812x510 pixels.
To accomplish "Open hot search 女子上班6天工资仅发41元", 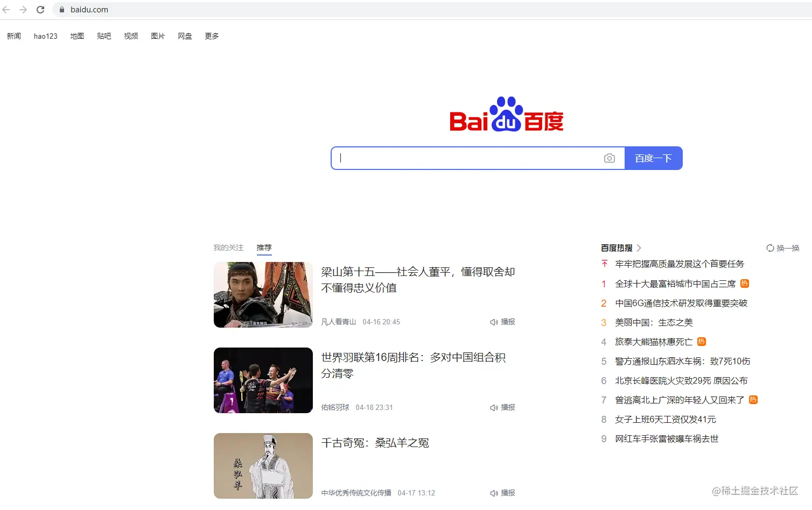I will pos(666,419).
